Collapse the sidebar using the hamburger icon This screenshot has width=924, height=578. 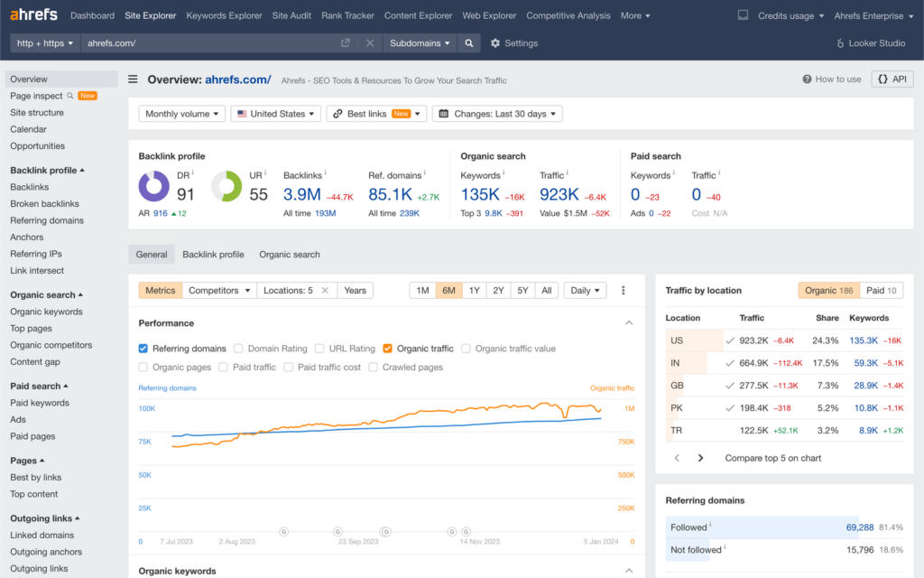click(133, 79)
